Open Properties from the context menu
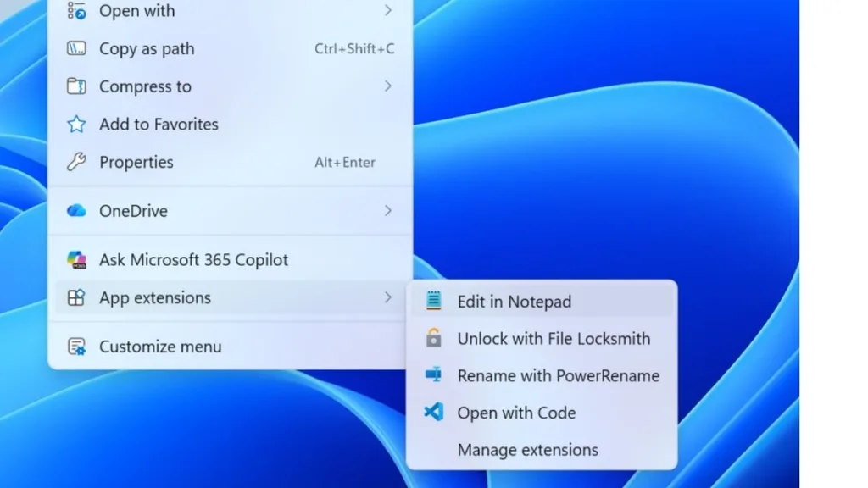Viewport: 868px width, 488px height. coord(230,162)
